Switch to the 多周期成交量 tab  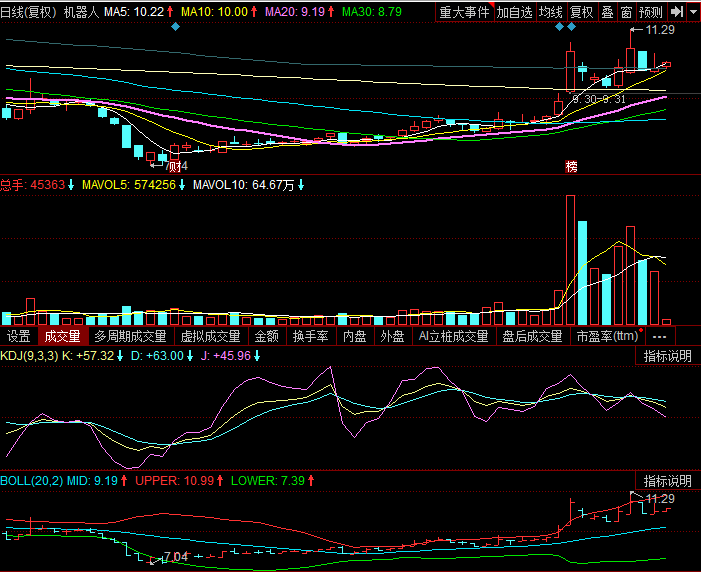(x=131, y=337)
